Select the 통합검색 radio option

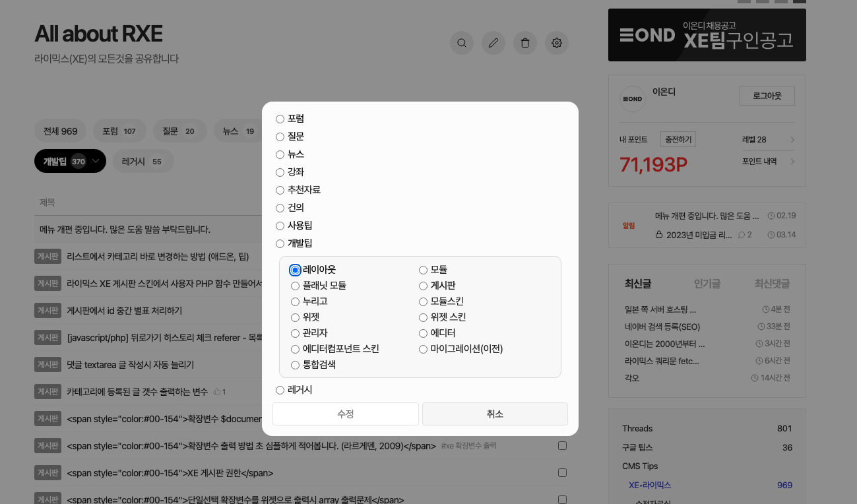point(295,365)
